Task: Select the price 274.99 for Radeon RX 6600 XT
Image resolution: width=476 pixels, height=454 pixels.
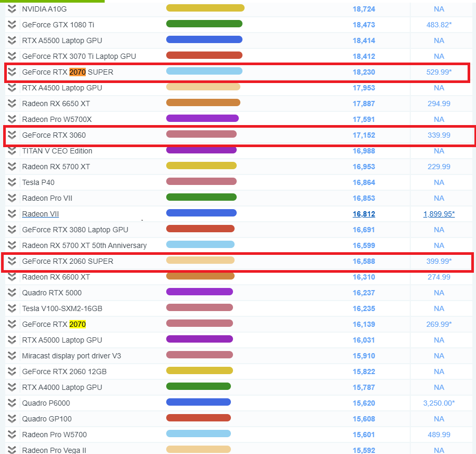Action: pos(439,277)
